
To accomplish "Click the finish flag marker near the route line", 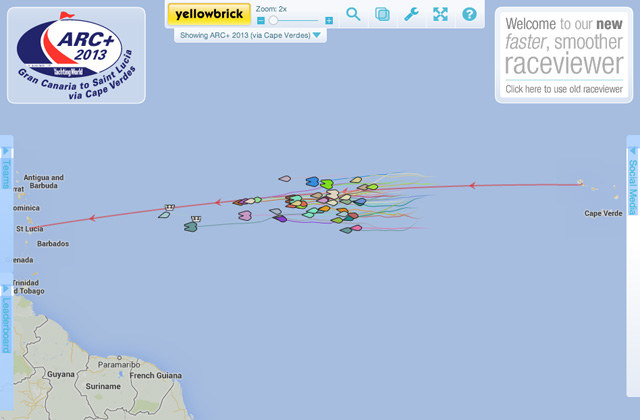I will [170, 207].
